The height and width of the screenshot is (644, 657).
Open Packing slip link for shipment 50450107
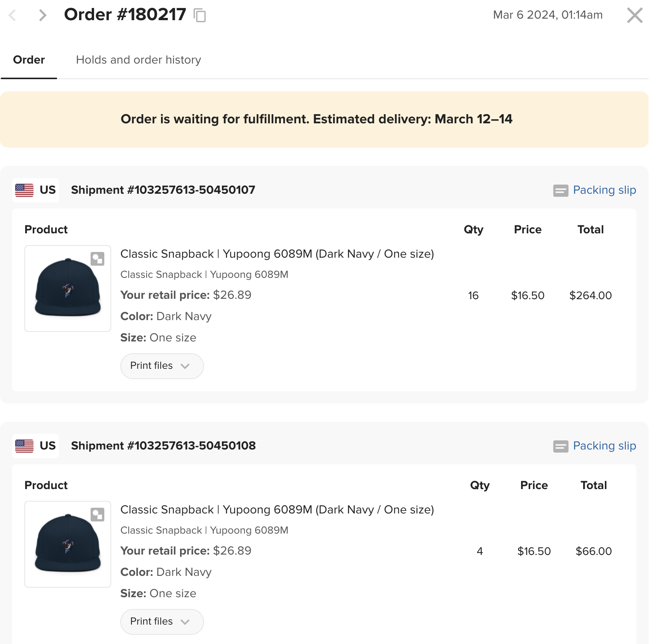(604, 190)
